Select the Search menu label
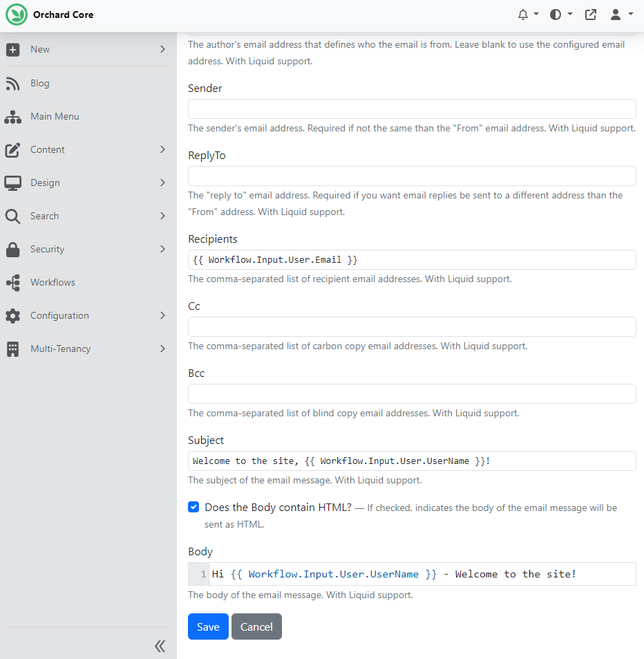Screen dimensions: 644x659 (x=44, y=216)
